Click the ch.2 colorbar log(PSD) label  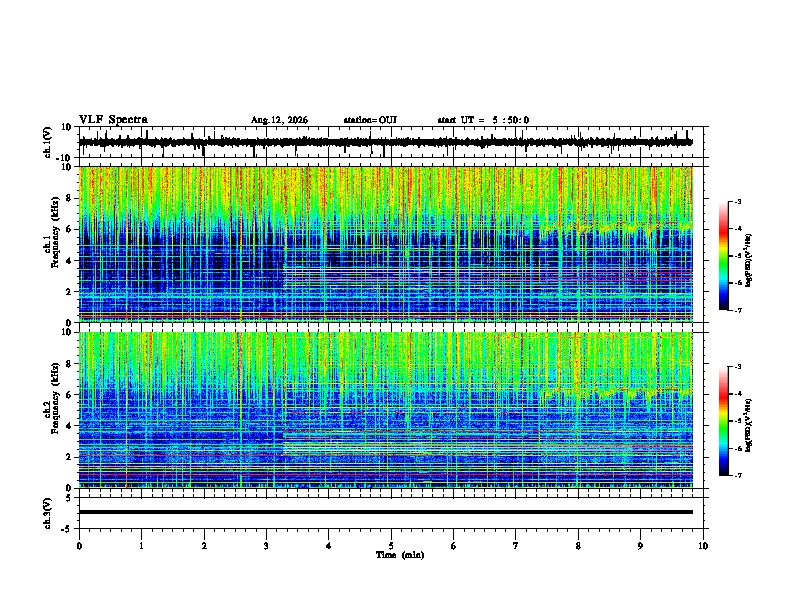[x=749, y=425]
